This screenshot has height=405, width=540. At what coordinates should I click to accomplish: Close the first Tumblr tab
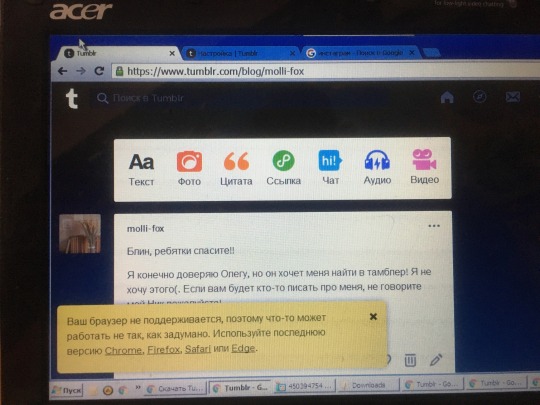pos(172,54)
